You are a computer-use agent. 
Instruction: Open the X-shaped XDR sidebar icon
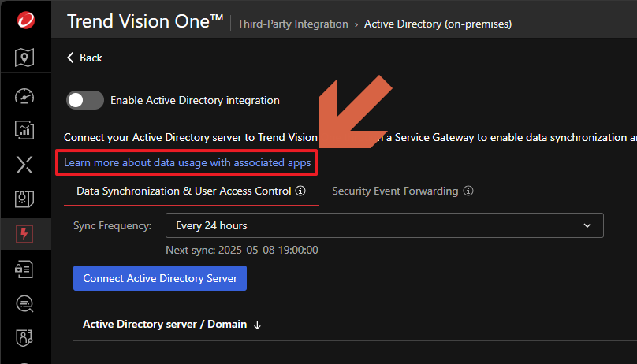tap(24, 165)
